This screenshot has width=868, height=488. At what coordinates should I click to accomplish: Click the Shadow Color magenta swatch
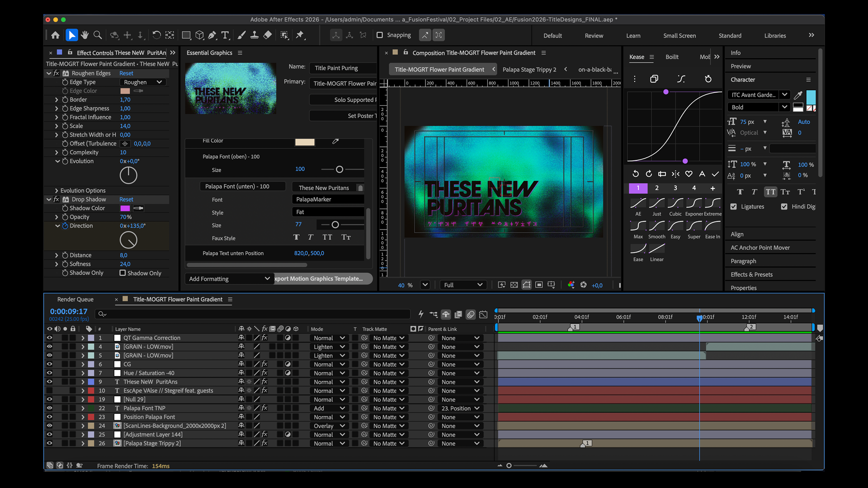125,208
